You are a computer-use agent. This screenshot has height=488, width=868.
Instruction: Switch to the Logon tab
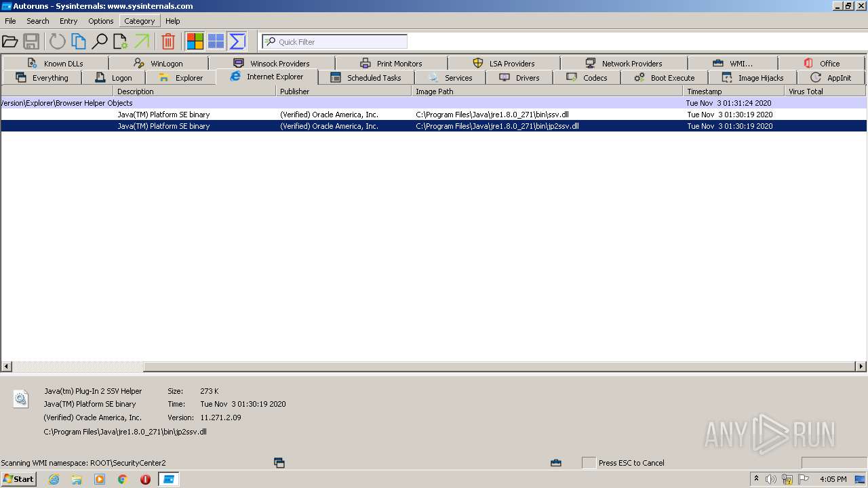tap(113, 77)
